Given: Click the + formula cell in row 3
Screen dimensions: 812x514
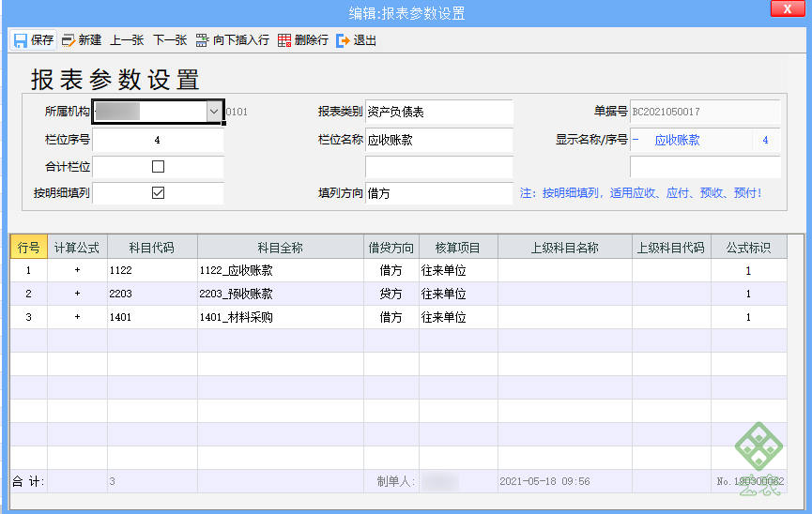Looking at the screenshot, I should pyautogui.click(x=77, y=317).
